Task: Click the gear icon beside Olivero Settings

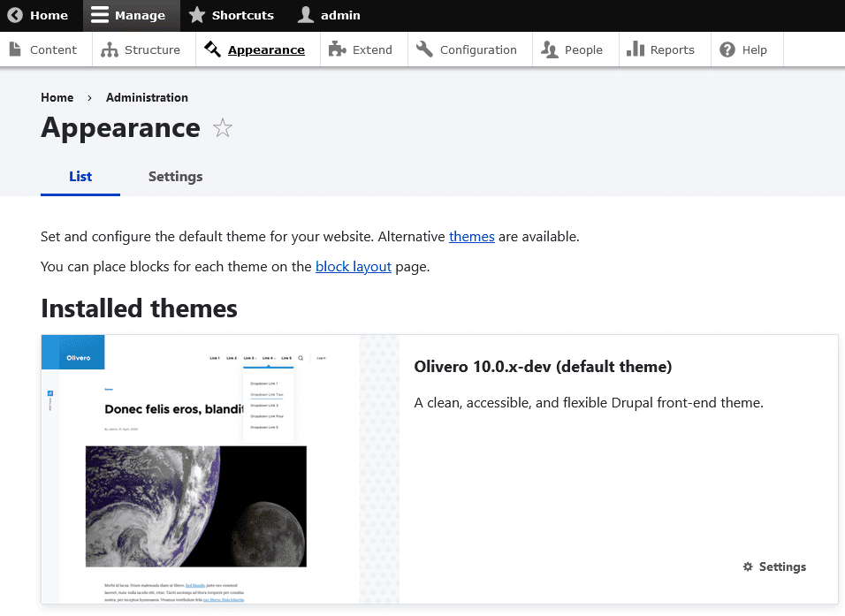Action: [x=748, y=567]
